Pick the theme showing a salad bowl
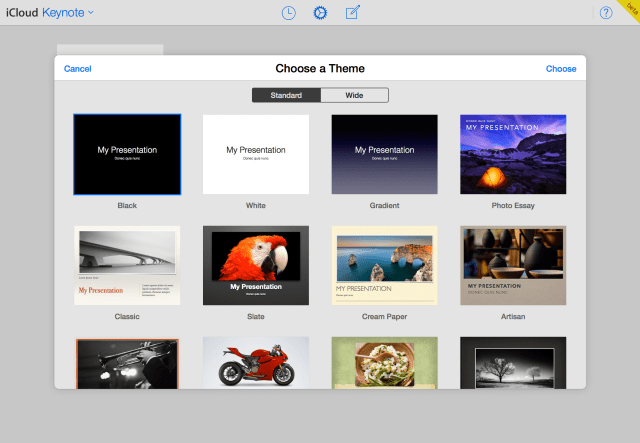 point(384,363)
